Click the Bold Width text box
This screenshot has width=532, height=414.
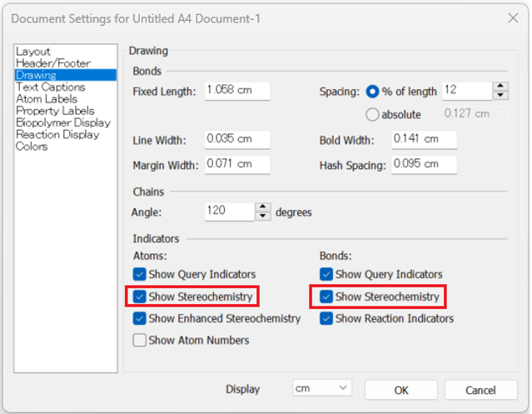click(424, 140)
